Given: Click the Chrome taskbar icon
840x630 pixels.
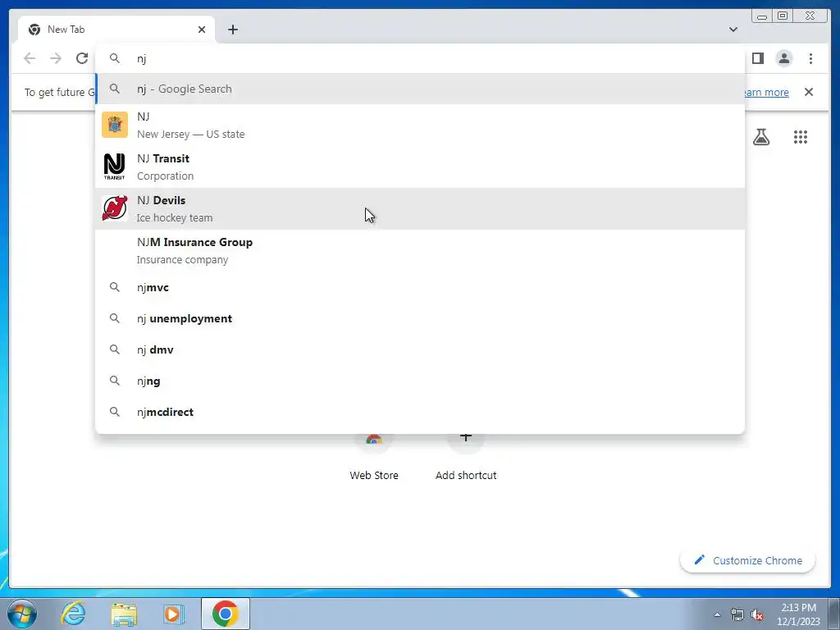Looking at the screenshot, I should 226,614.
